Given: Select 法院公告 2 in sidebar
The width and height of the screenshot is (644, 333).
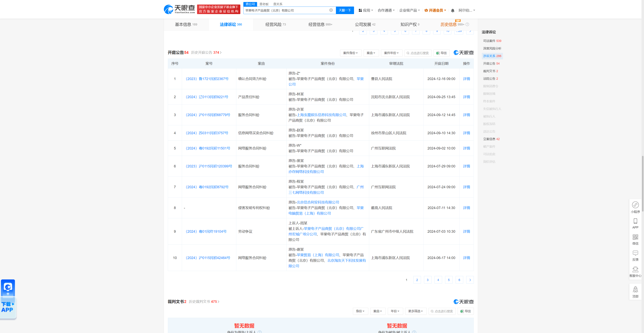Looking at the screenshot, I should click(x=490, y=79).
